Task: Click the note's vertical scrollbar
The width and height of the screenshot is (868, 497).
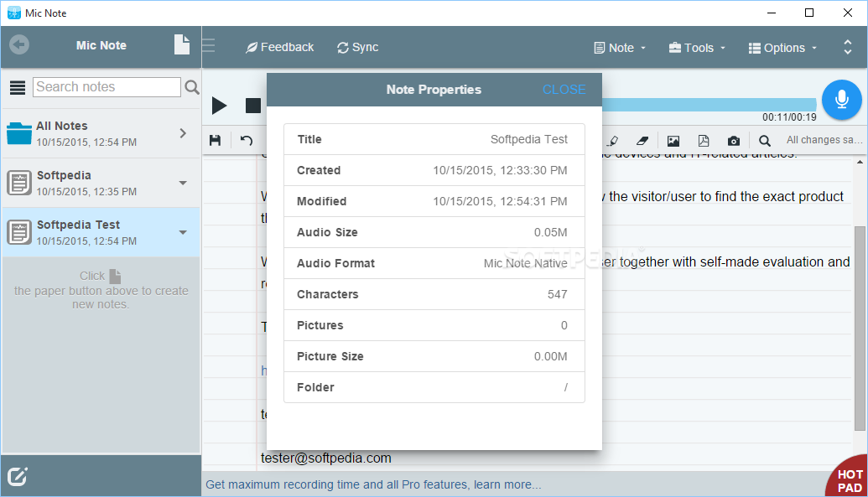Action: (860, 328)
